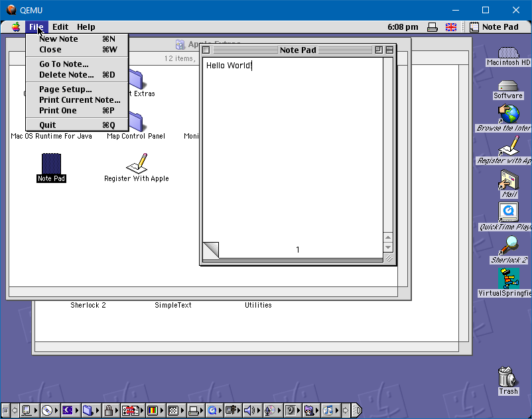The height and width of the screenshot is (419, 532).
Task: Click the page-curl corner to turn note
Action: 210,250
